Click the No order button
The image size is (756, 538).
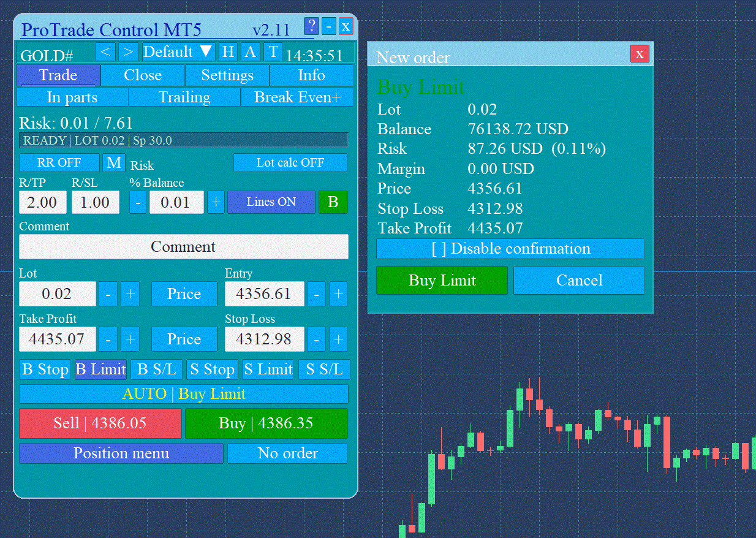click(x=288, y=453)
